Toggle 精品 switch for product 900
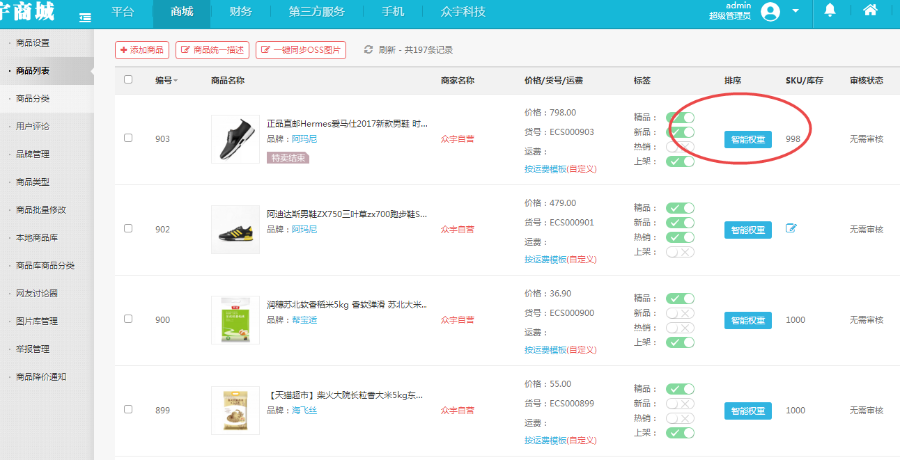Image resolution: width=900 pixels, height=460 pixels. [x=680, y=299]
